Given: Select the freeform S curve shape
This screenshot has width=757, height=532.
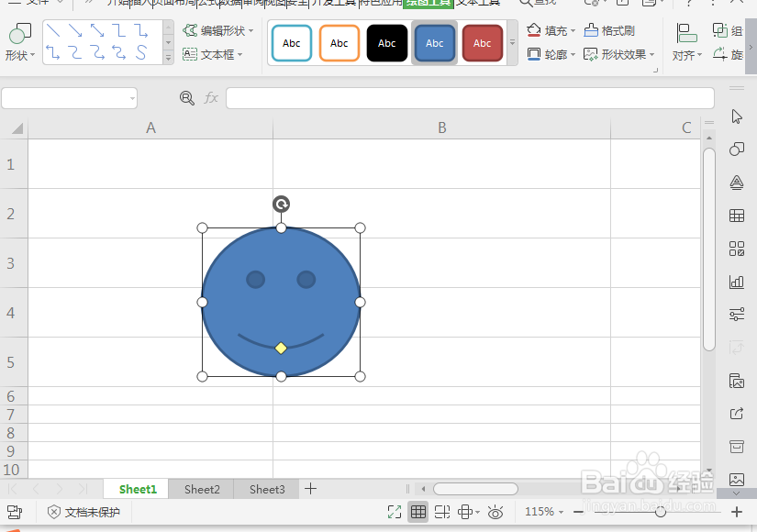Looking at the screenshot, I should [141, 51].
